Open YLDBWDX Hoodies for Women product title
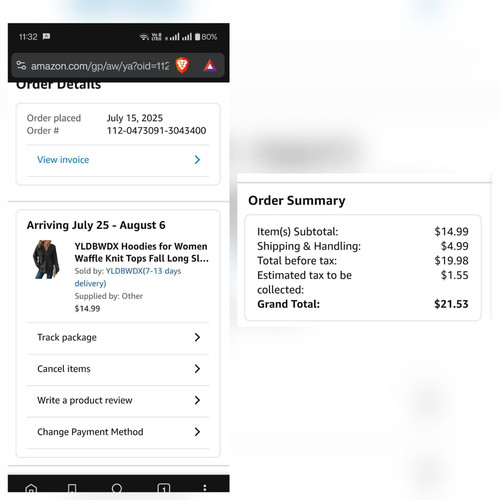Image resolution: width=500 pixels, height=500 pixels. point(142,252)
